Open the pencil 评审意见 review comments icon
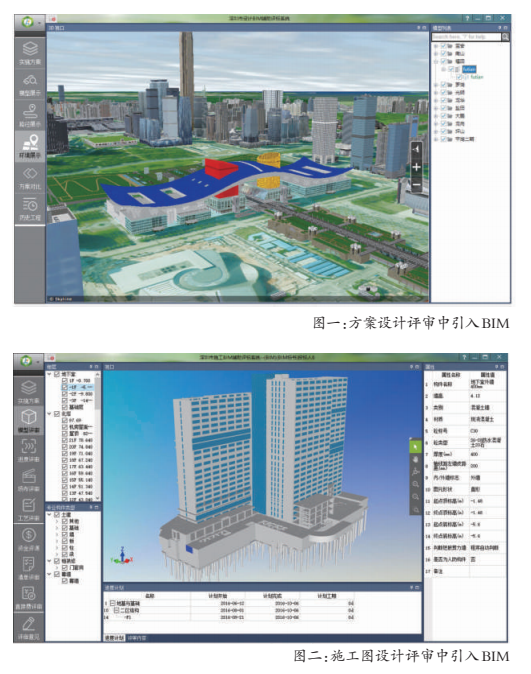531x674 pixels. 29,628
